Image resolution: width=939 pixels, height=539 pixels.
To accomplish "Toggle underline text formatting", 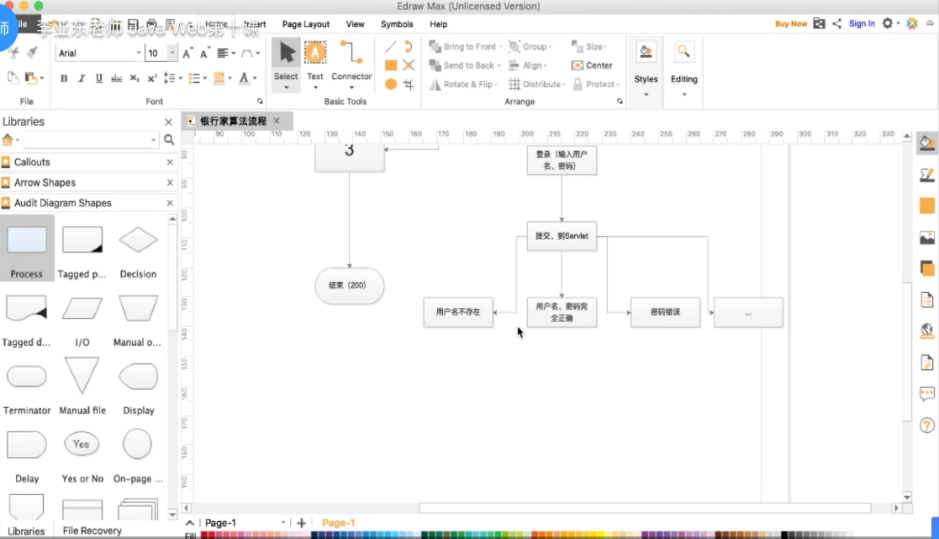I will 98,78.
